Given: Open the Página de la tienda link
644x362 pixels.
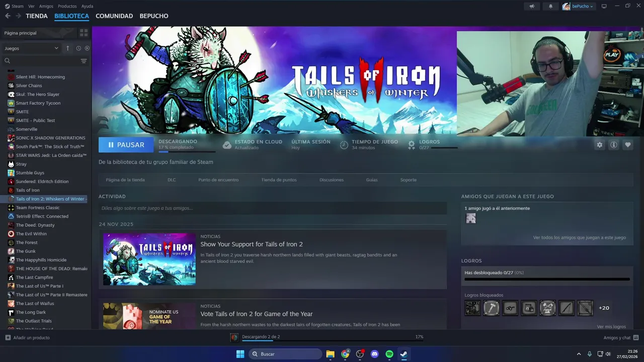Looking at the screenshot, I should [125, 180].
